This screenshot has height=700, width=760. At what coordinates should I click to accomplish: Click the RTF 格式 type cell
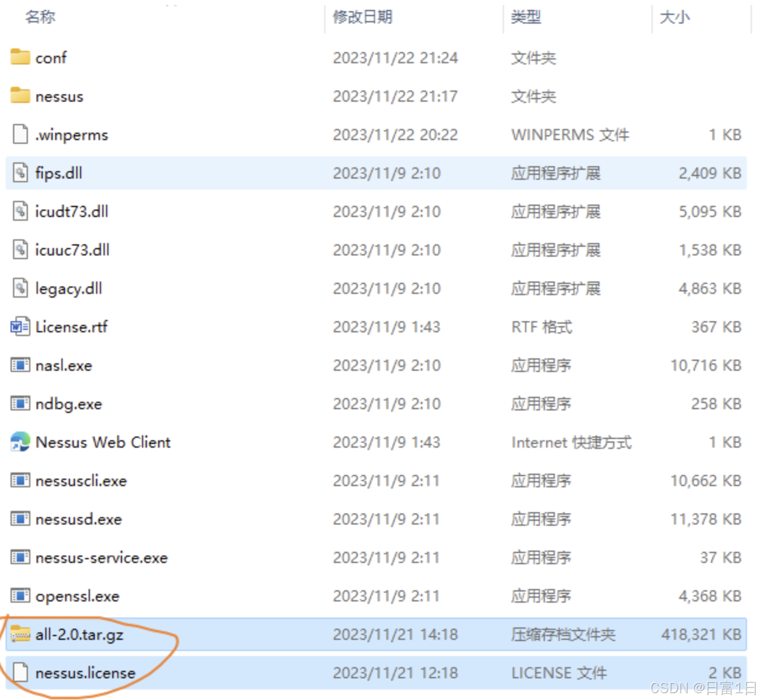point(542,327)
